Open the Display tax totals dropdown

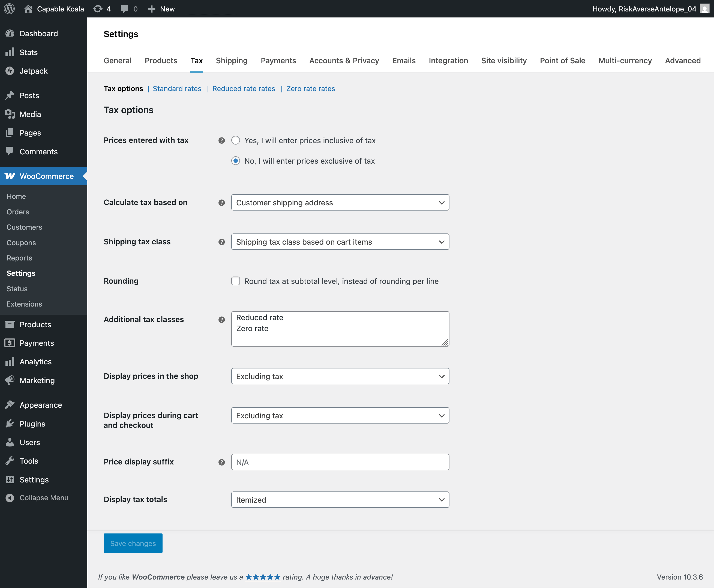(x=340, y=500)
